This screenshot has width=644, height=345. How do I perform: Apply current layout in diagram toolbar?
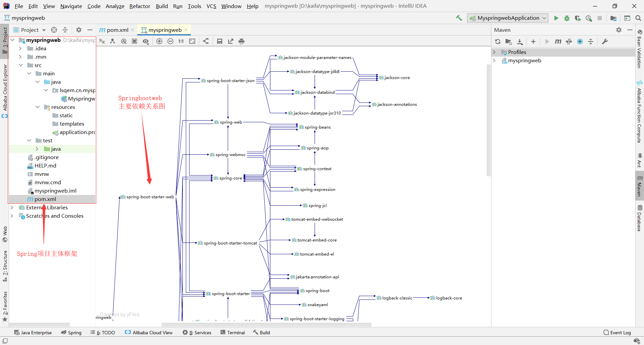click(x=206, y=41)
